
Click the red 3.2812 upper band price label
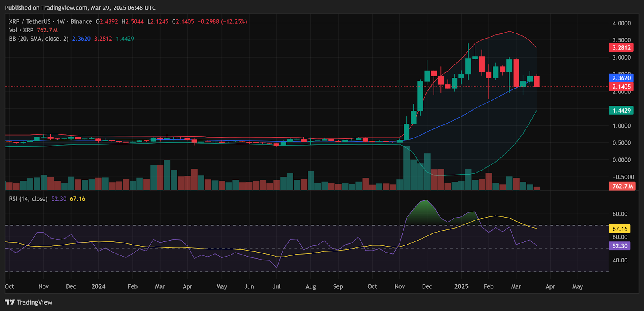click(621, 48)
